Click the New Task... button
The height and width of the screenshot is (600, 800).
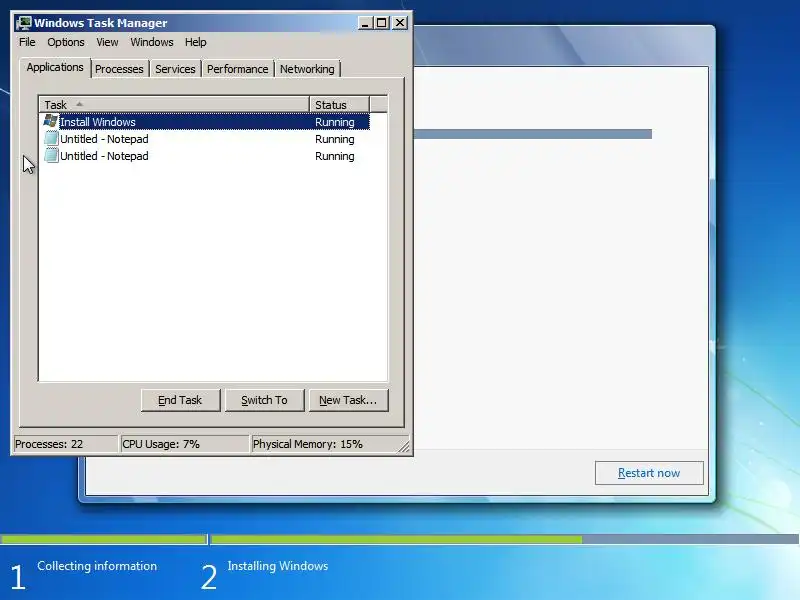(348, 401)
